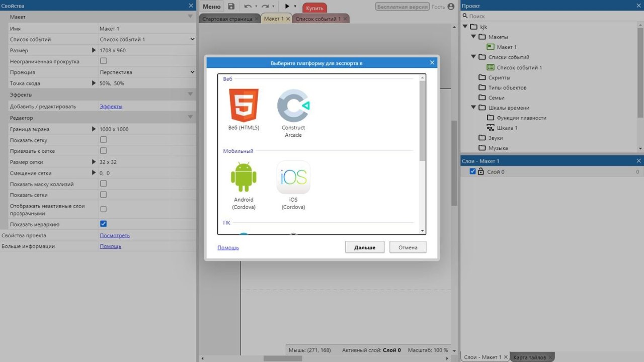Uncheck the Показать иерархию checkbox

point(103,224)
